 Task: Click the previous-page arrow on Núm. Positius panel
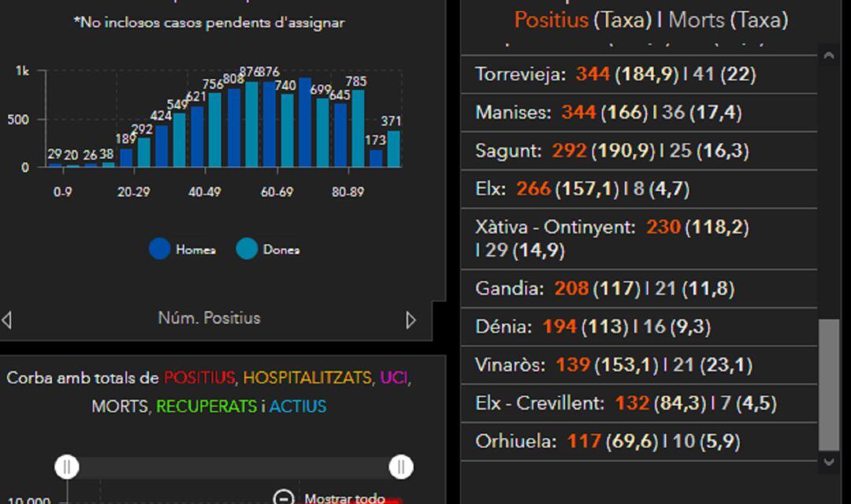click(x=7, y=319)
